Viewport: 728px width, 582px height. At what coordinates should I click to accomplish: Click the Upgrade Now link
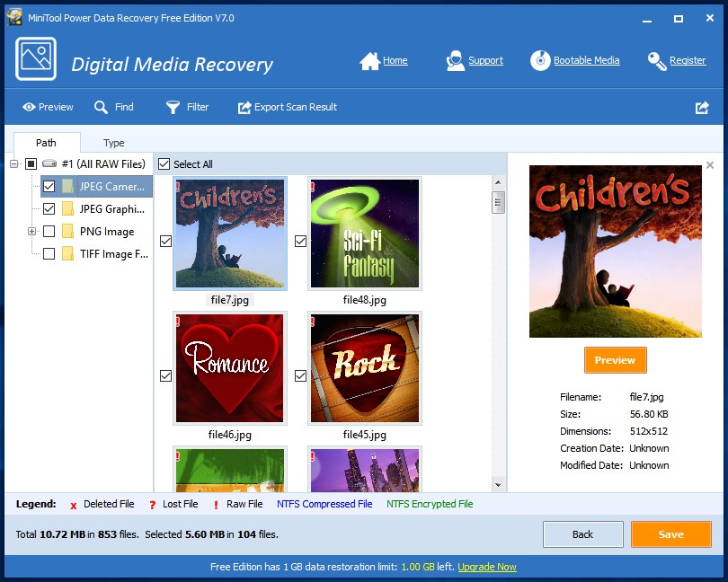[x=486, y=567]
